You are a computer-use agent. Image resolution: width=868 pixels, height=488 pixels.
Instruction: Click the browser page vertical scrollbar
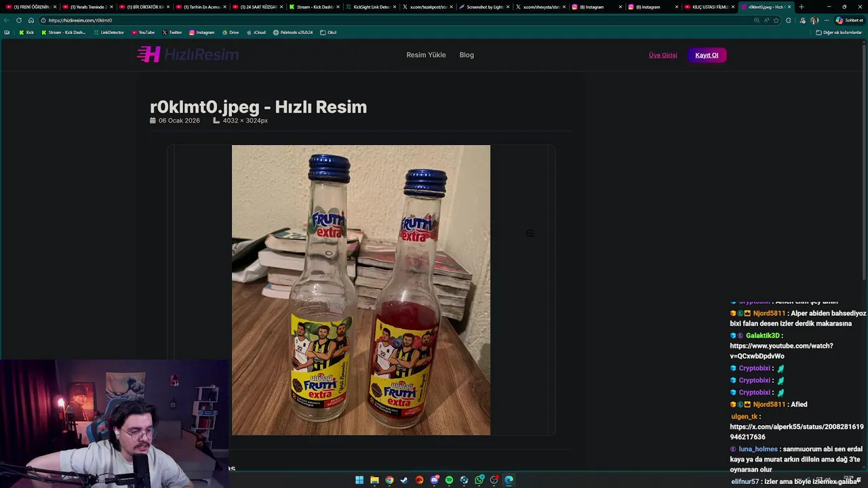point(865,163)
